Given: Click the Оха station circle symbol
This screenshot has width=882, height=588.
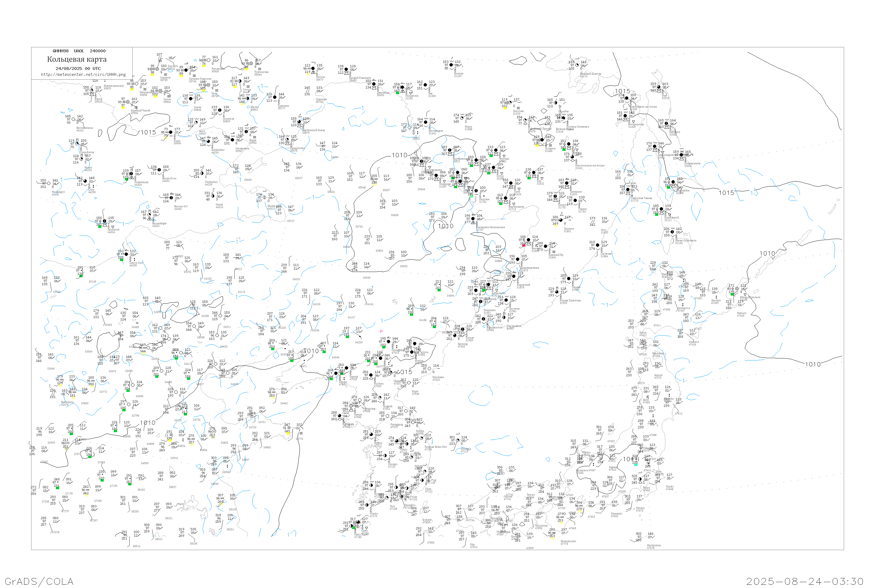Looking at the screenshot, I should (659, 87).
